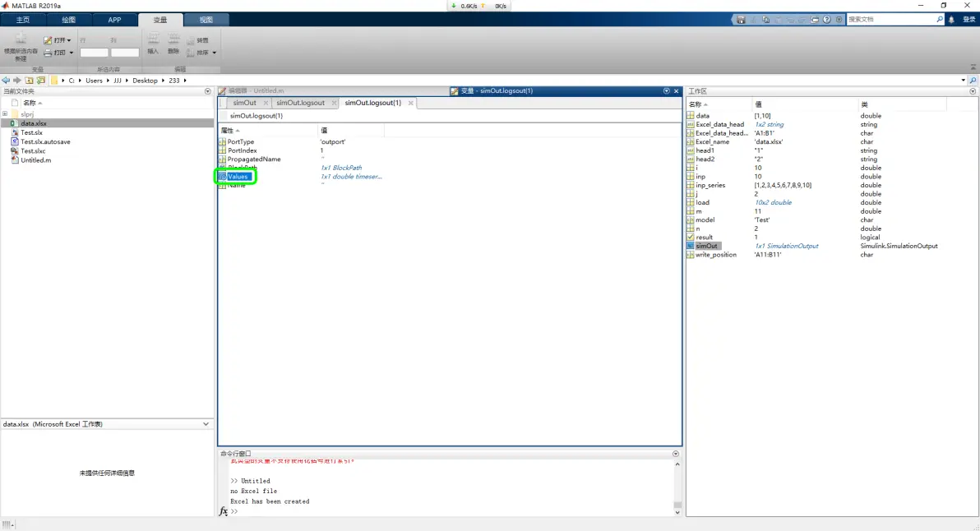Click the 登录 (Sign in) link
The image size is (980, 531).
coord(968,20)
